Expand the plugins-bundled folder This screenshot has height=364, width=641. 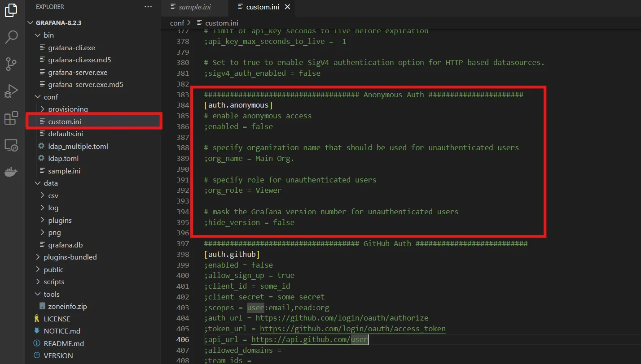click(37, 257)
